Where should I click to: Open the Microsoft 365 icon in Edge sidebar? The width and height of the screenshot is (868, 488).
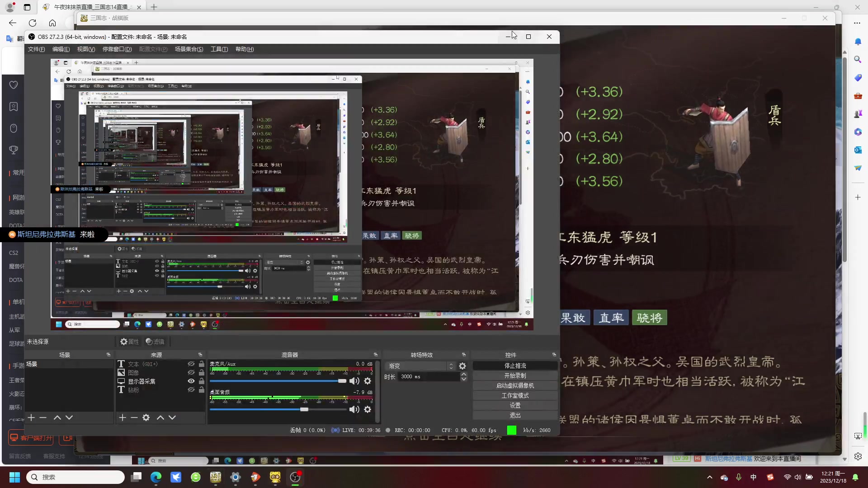pyautogui.click(x=858, y=132)
